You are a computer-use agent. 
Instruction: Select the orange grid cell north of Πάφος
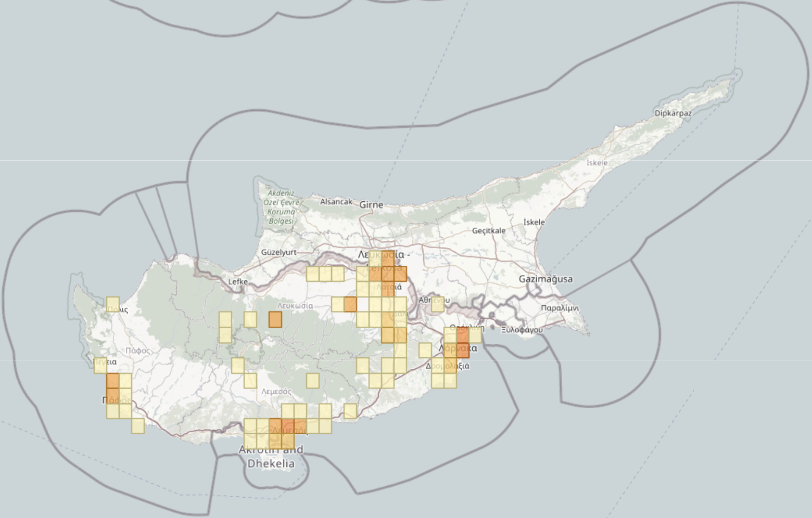(112, 380)
